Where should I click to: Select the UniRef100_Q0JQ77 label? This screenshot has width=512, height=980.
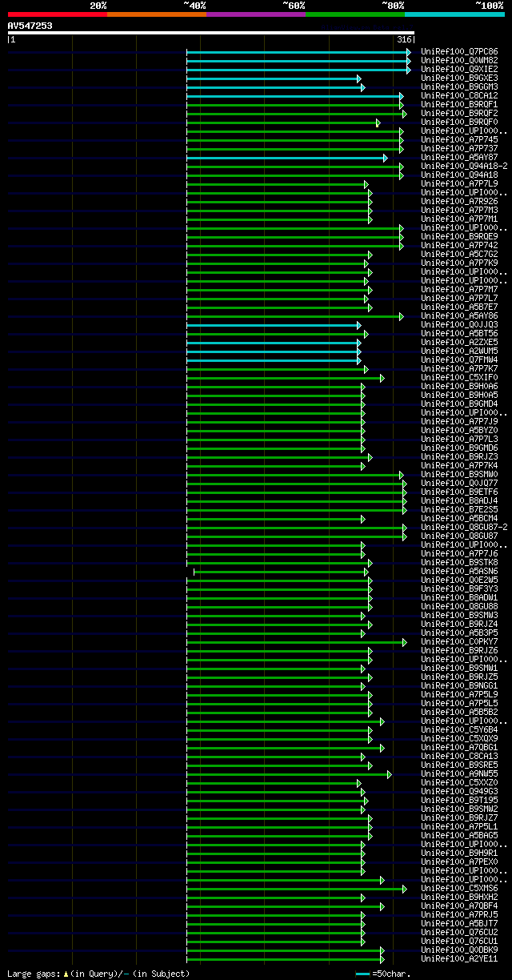(459, 483)
